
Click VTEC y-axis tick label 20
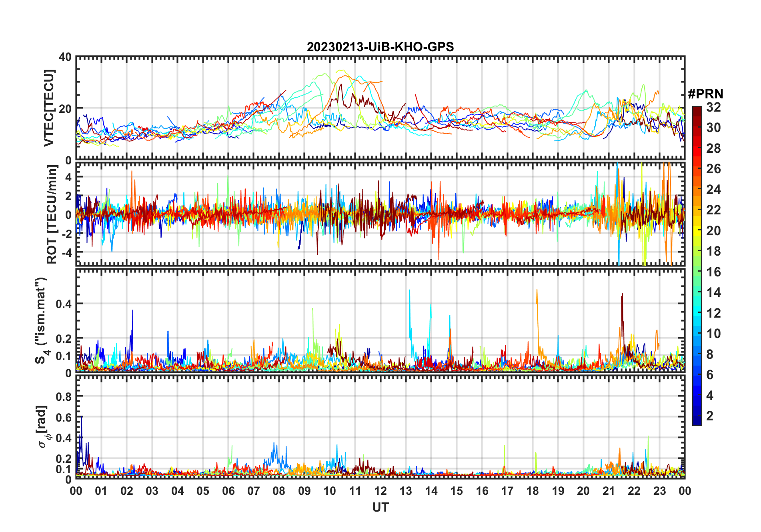[x=65, y=108]
